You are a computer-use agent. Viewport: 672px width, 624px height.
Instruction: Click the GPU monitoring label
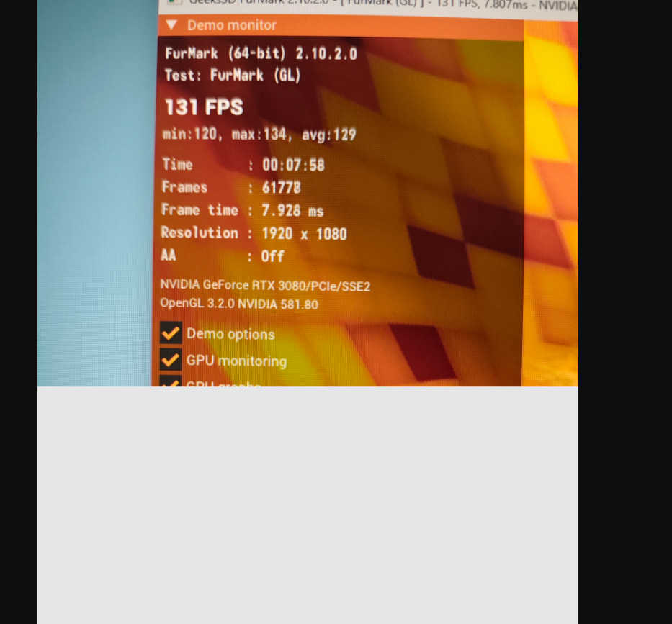point(236,361)
